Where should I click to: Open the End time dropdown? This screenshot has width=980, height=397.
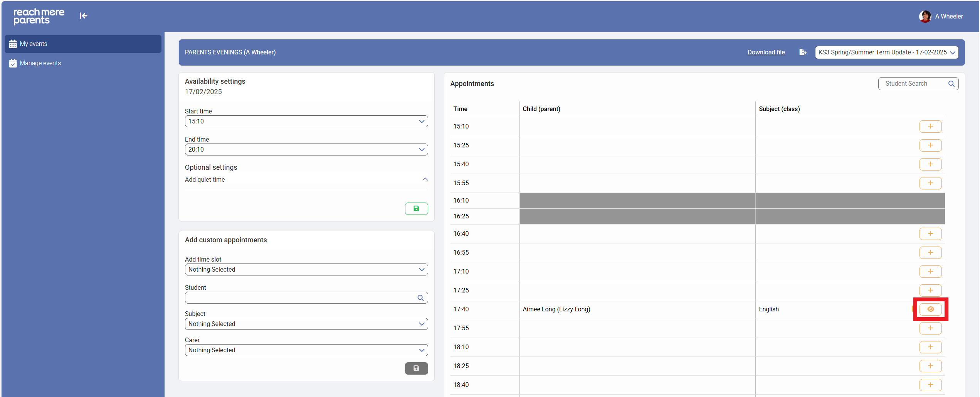point(306,150)
